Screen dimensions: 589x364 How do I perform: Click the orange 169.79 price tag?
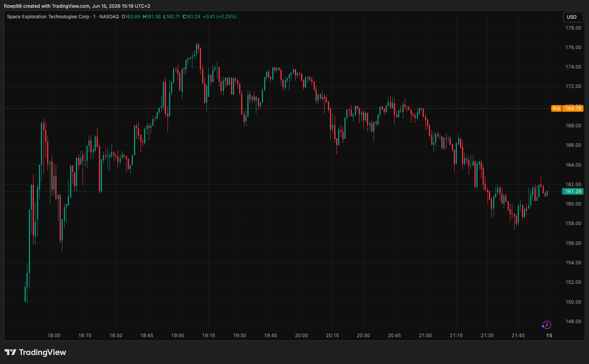(x=573, y=108)
